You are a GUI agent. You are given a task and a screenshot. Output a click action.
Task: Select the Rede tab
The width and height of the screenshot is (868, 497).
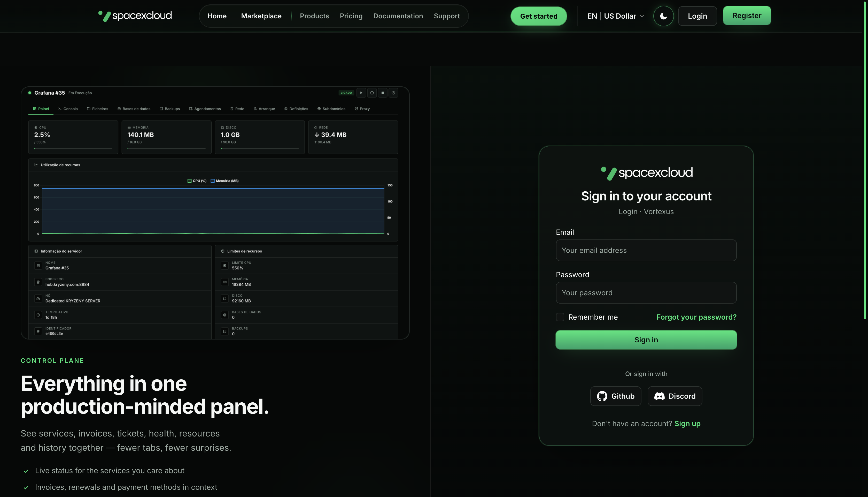pyautogui.click(x=237, y=109)
